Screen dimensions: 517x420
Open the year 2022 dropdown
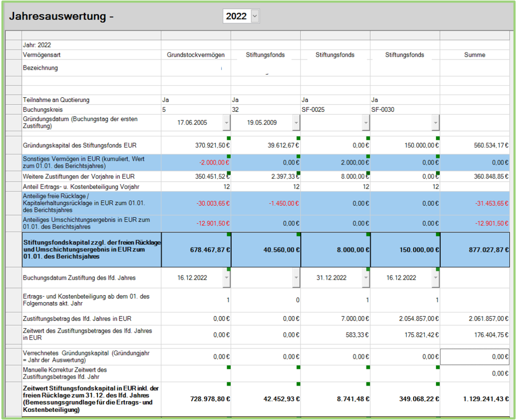point(255,16)
